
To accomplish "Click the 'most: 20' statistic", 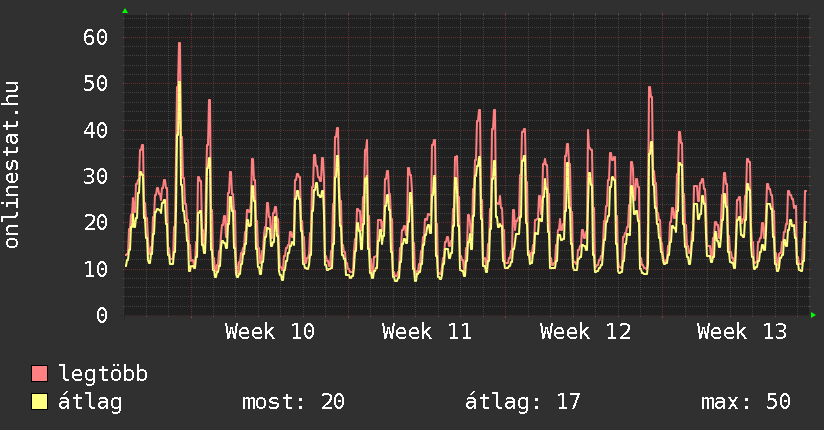I will (293, 402).
